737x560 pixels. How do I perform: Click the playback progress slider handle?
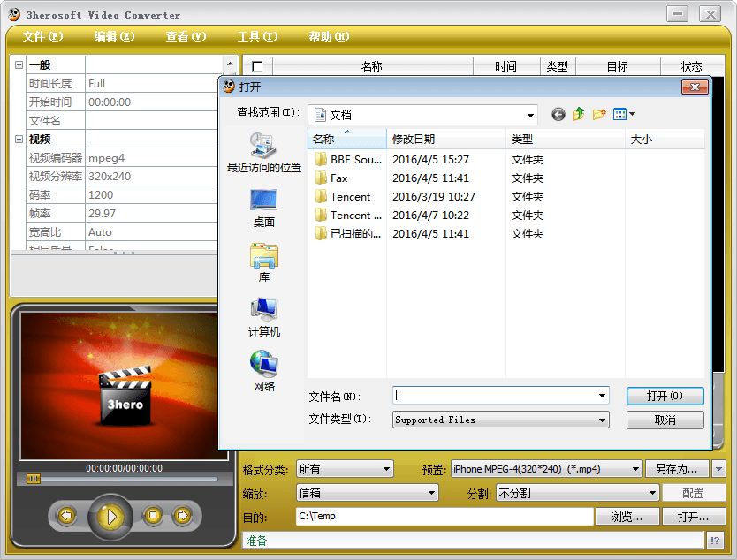(x=34, y=479)
